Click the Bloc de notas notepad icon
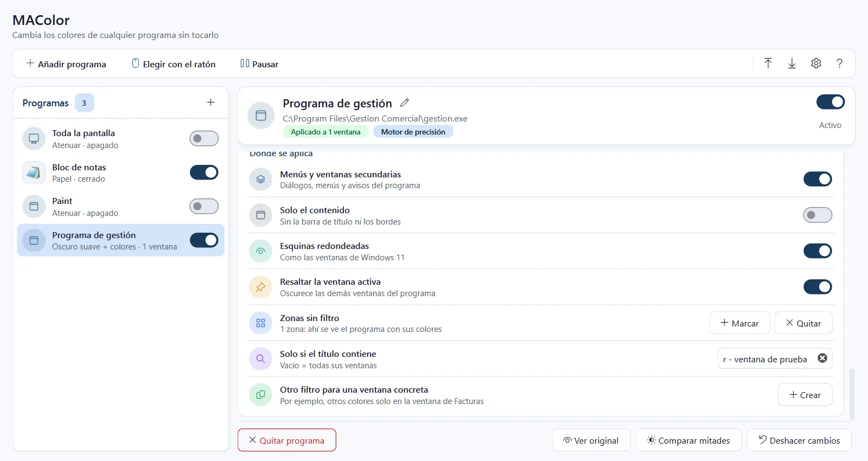The image size is (868, 461). point(34,172)
